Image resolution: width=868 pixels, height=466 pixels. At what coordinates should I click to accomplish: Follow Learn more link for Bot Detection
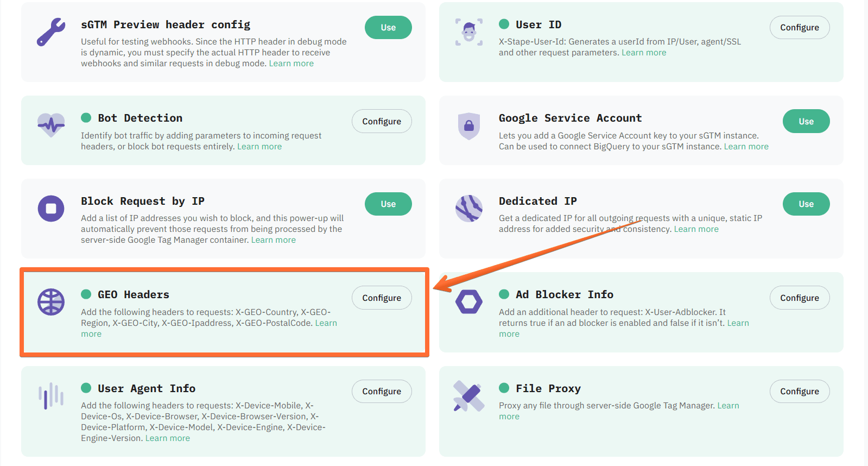pyautogui.click(x=259, y=147)
